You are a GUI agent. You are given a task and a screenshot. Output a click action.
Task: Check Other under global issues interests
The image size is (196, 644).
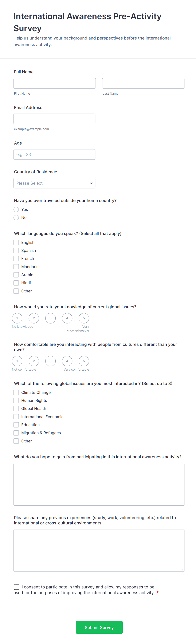click(x=16, y=441)
